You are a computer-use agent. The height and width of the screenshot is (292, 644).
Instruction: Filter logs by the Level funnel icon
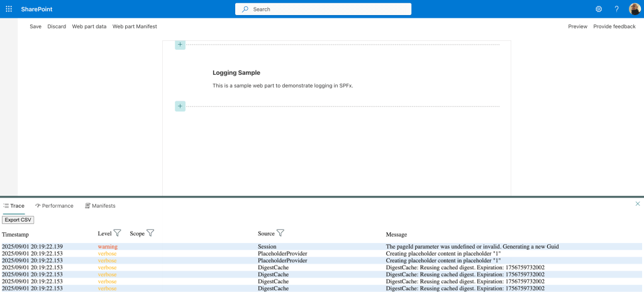point(117,233)
